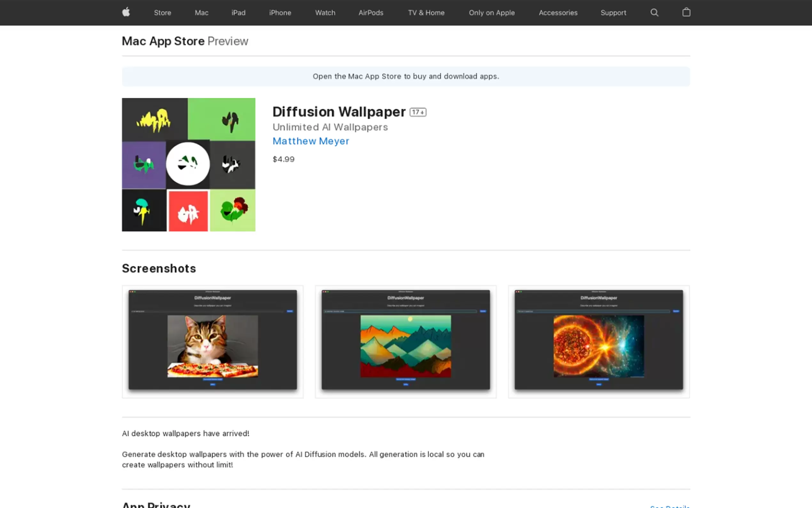Open the Watch navigation item
Viewport: 812px width, 508px height.
point(325,13)
